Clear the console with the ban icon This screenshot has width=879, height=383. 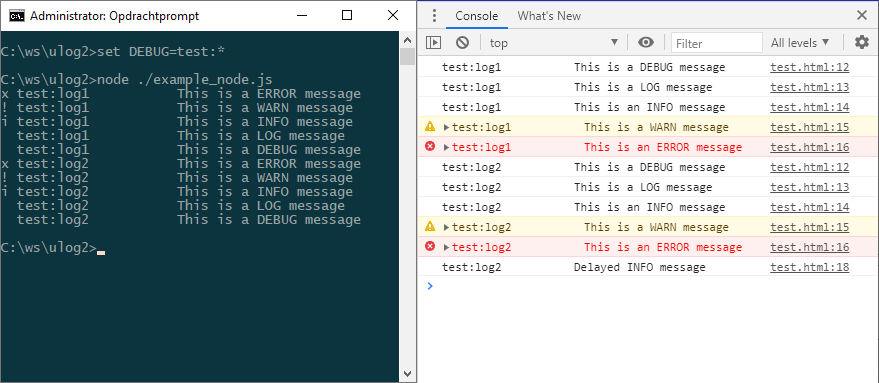pos(462,43)
